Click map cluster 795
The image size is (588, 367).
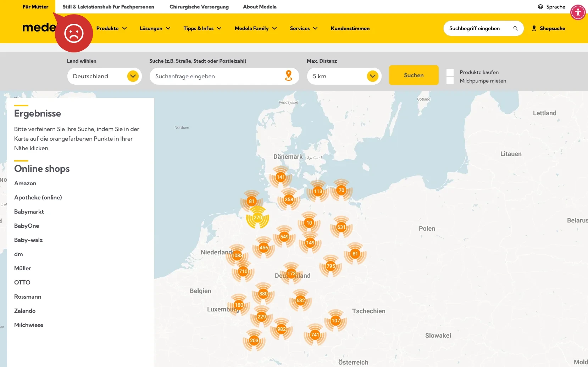(x=331, y=266)
